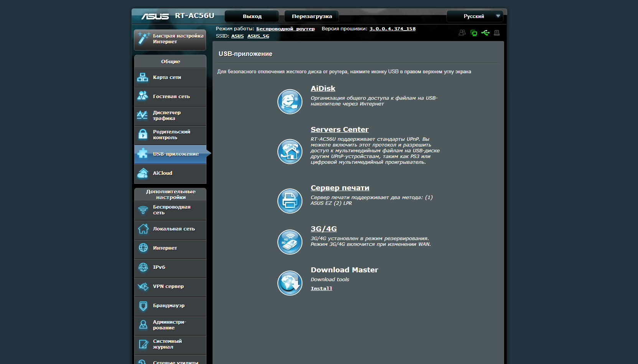Screen dimensions: 638x364
Task: Open the Download Master globe icon
Action: click(290, 283)
